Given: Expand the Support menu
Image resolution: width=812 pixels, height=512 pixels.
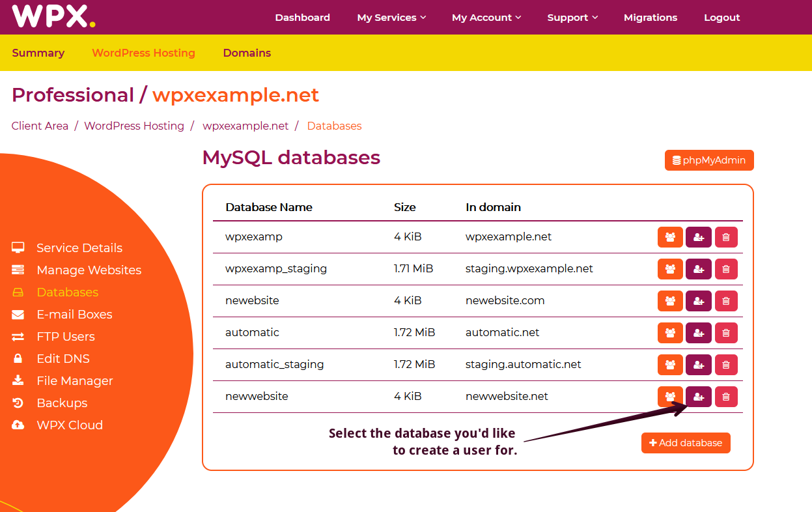Looking at the screenshot, I should [572, 18].
